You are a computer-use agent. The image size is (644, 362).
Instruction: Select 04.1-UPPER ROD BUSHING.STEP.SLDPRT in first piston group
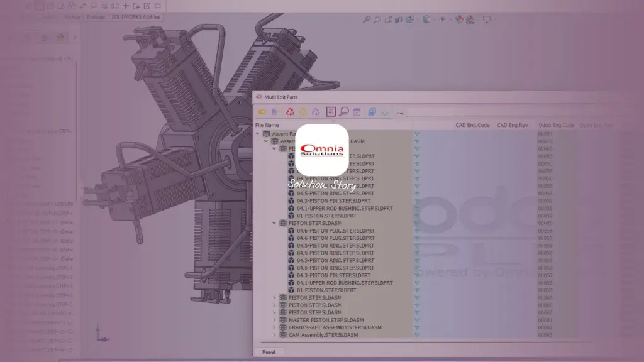[345, 209]
